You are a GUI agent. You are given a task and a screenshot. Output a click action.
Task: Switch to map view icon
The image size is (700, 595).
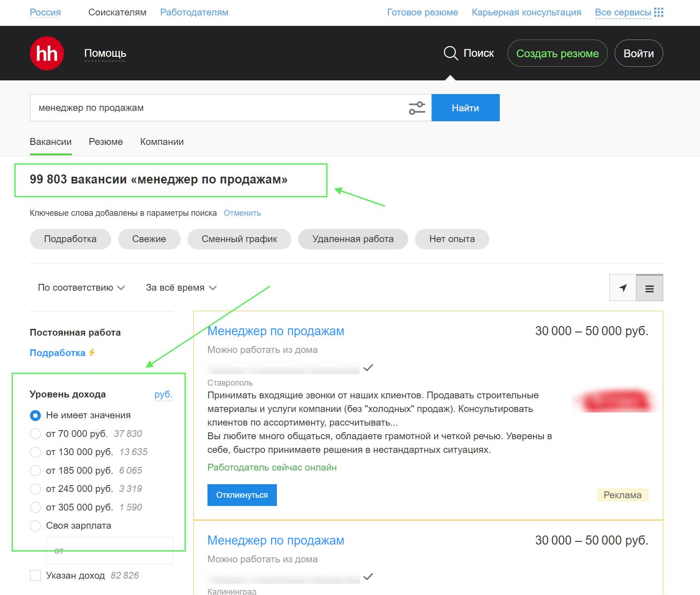point(623,288)
